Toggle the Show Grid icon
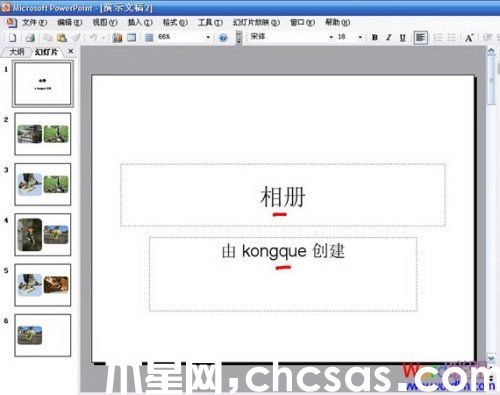The width and height of the screenshot is (500, 395). [149, 37]
